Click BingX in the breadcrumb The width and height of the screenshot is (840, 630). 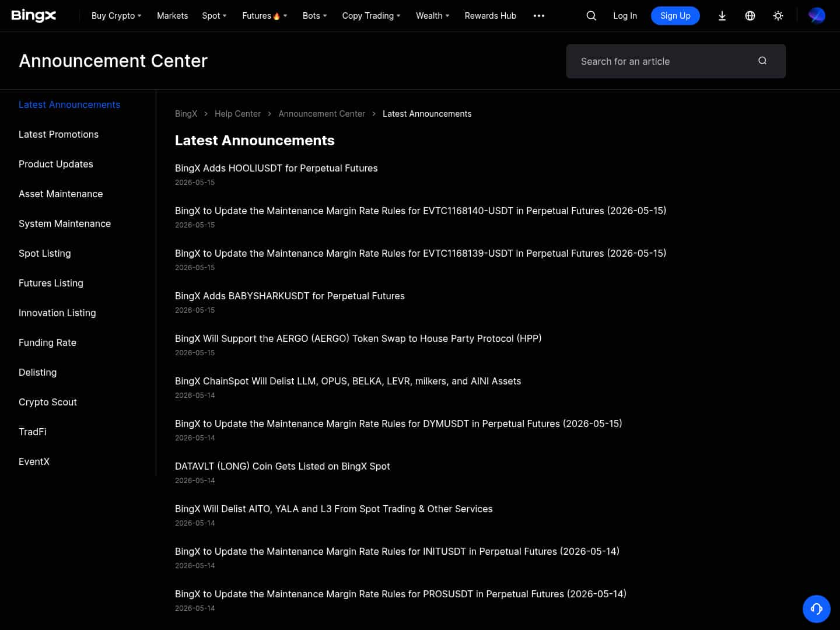186,114
